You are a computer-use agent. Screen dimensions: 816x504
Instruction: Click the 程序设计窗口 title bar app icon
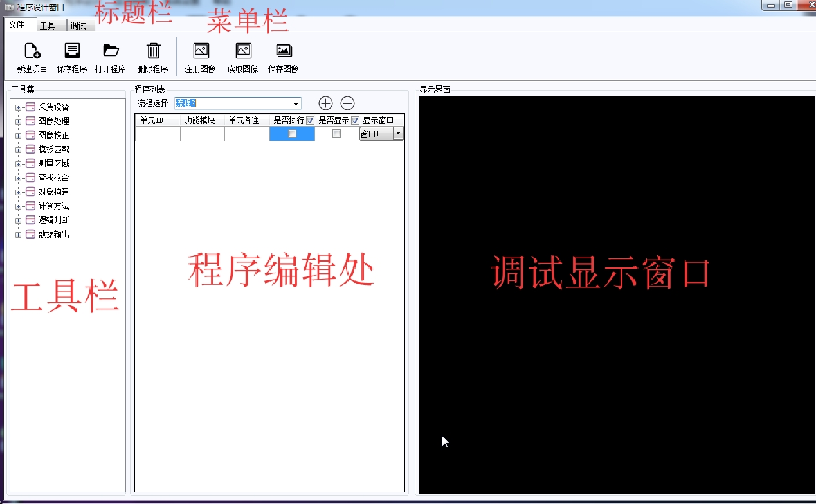point(9,6)
